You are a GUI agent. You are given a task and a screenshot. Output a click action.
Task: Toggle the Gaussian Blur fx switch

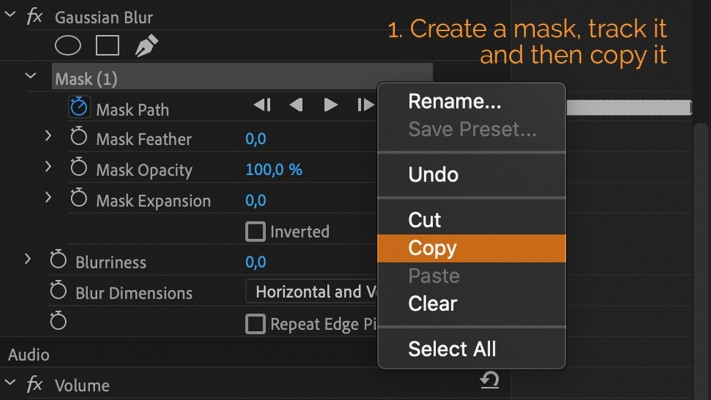coord(33,17)
